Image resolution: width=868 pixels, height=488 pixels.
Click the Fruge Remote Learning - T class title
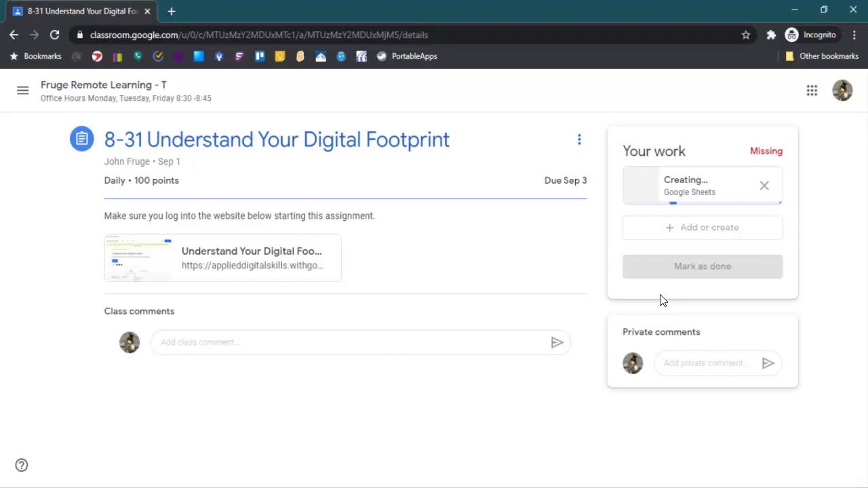tap(104, 85)
